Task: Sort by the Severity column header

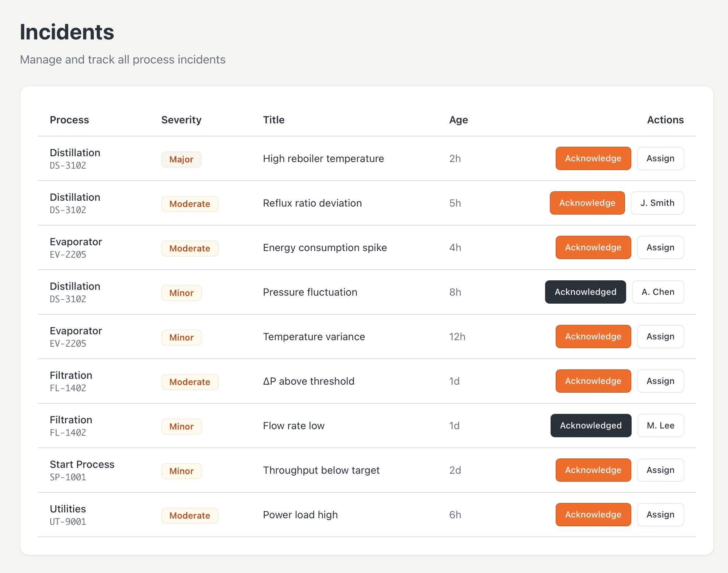Action: [181, 120]
